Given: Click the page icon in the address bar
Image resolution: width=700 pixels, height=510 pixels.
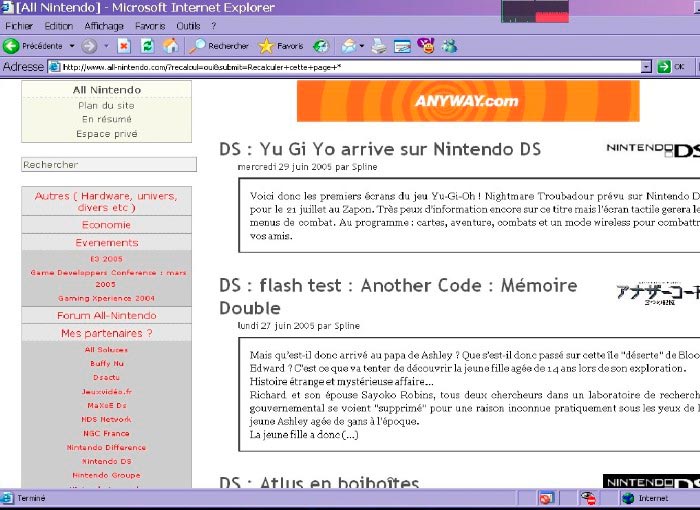Looking at the screenshot, I should (54, 67).
